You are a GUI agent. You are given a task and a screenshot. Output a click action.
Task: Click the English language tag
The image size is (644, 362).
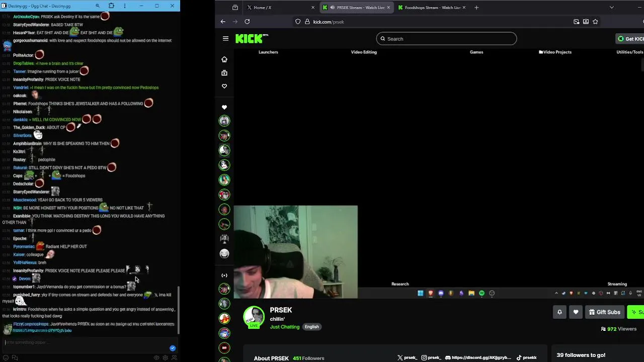[311, 327]
